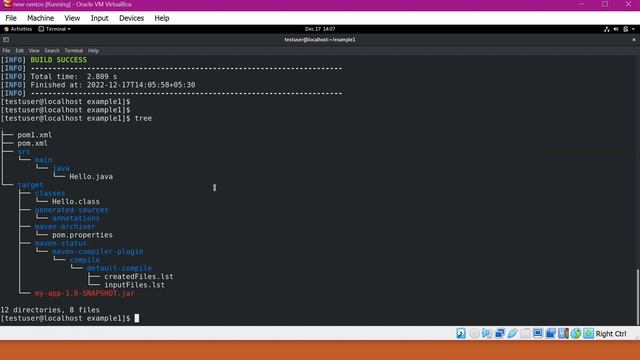Close the terminal window with its X

[633, 40]
